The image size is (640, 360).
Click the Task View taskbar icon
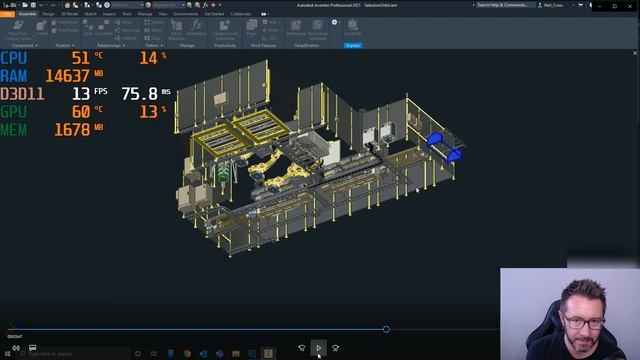pyautogui.click(x=153, y=353)
